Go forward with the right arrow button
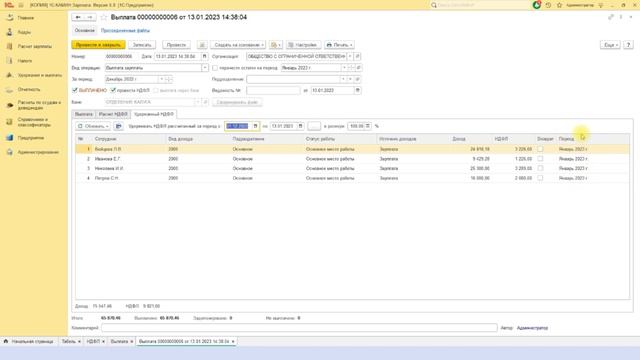Image resolution: width=640 pixels, height=360 pixels. tap(90, 17)
